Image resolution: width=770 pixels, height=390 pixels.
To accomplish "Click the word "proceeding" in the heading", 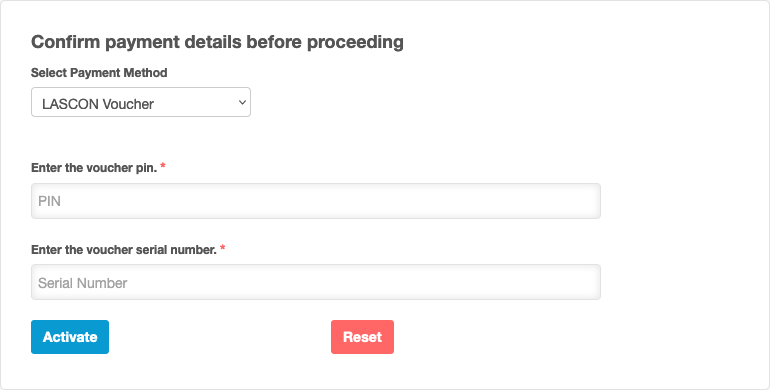I will (x=356, y=43).
